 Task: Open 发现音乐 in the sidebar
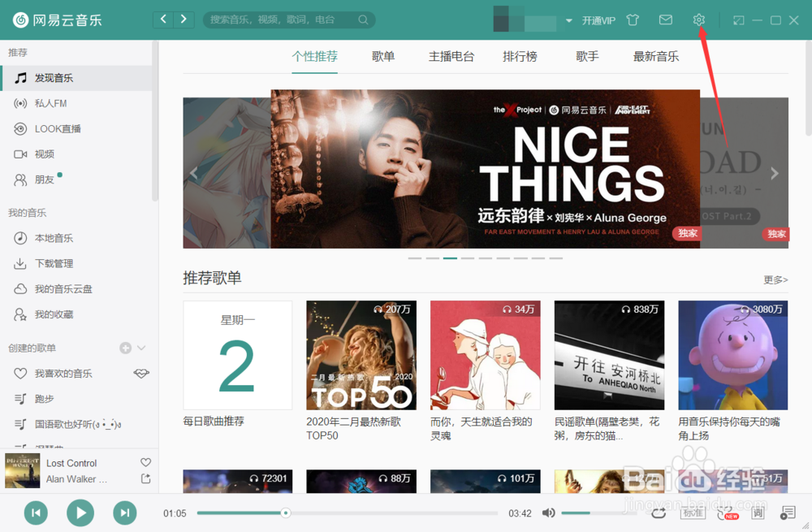click(x=76, y=78)
